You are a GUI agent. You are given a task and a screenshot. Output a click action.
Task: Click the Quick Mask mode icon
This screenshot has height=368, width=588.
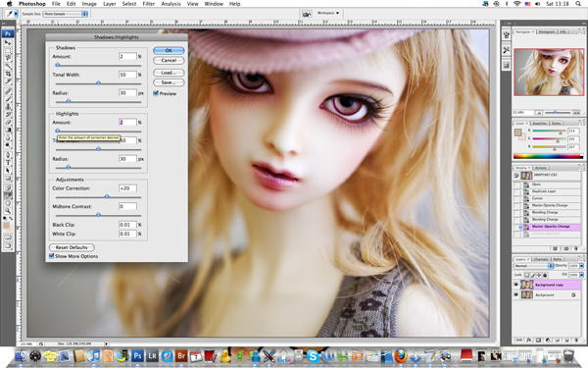click(8, 237)
